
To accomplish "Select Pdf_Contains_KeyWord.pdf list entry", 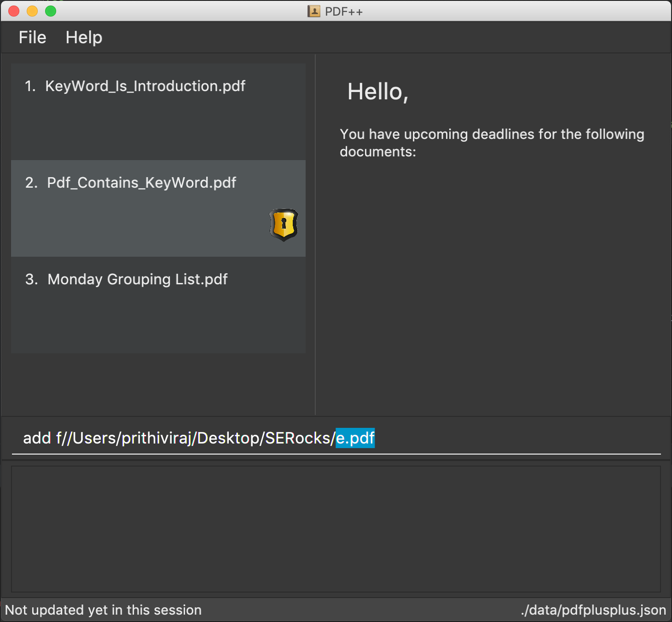I will point(158,208).
